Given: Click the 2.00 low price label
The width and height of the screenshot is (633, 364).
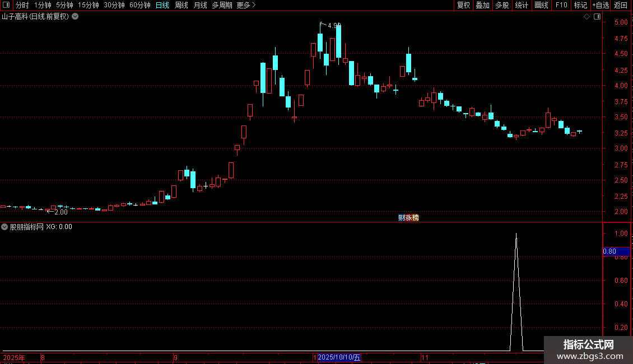Looking at the screenshot, I should coord(61,212).
